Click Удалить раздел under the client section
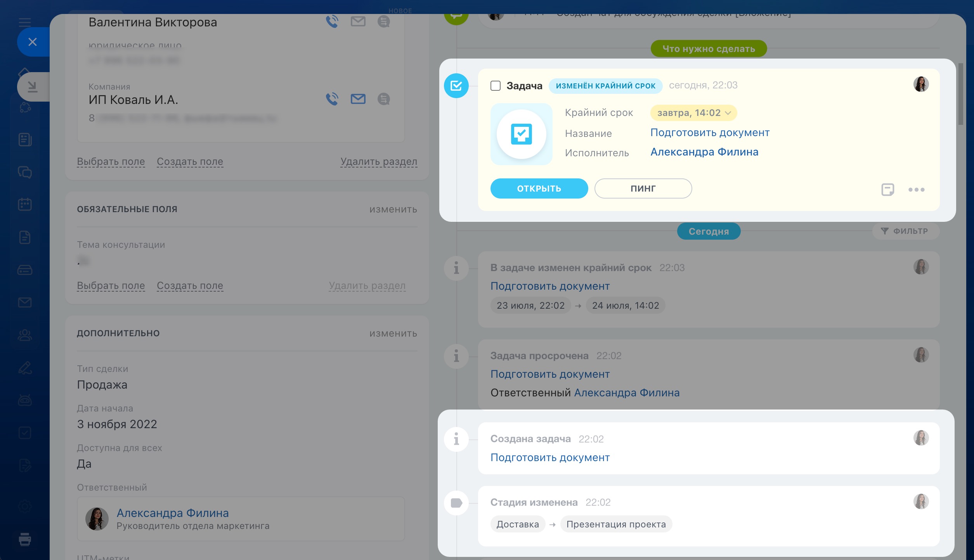 click(x=379, y=161)
